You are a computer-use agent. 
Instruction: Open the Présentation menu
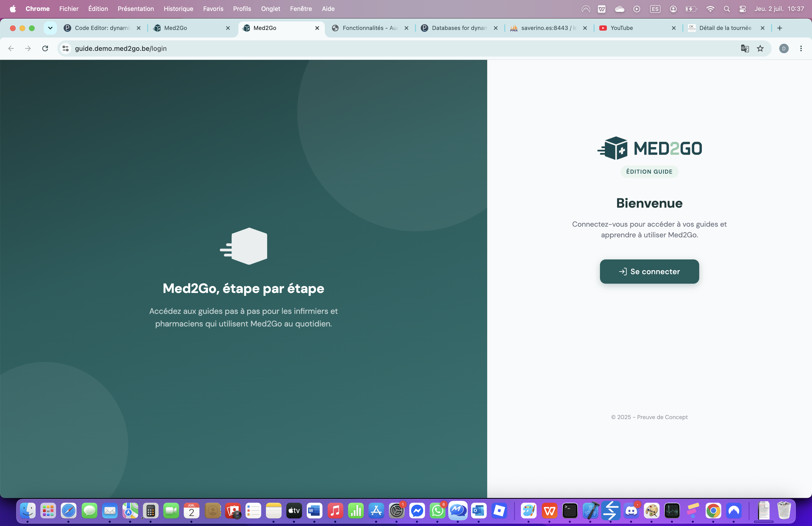click(136, 9)
